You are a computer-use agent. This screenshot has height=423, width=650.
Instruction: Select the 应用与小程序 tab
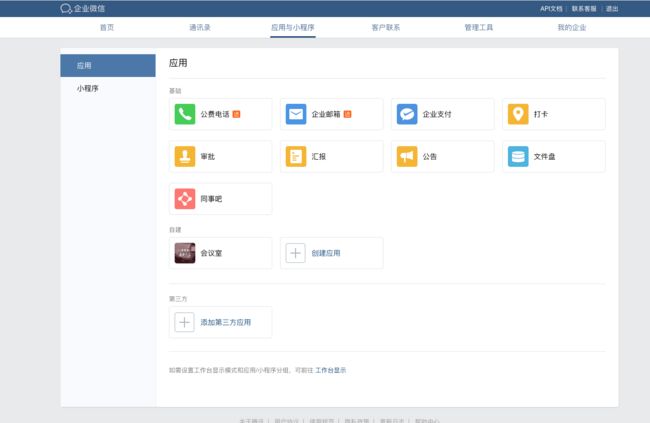point(293,27)
